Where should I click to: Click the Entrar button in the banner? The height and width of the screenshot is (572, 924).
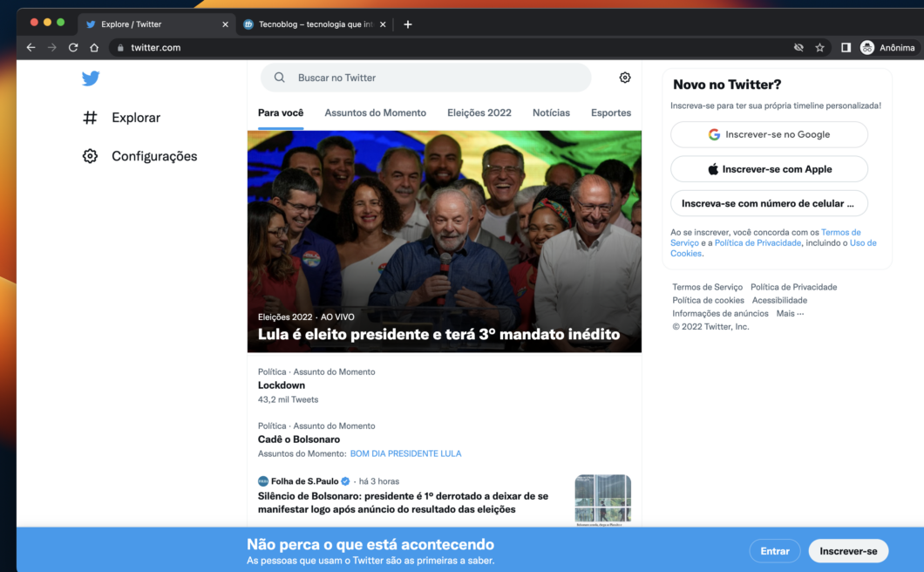775,551
